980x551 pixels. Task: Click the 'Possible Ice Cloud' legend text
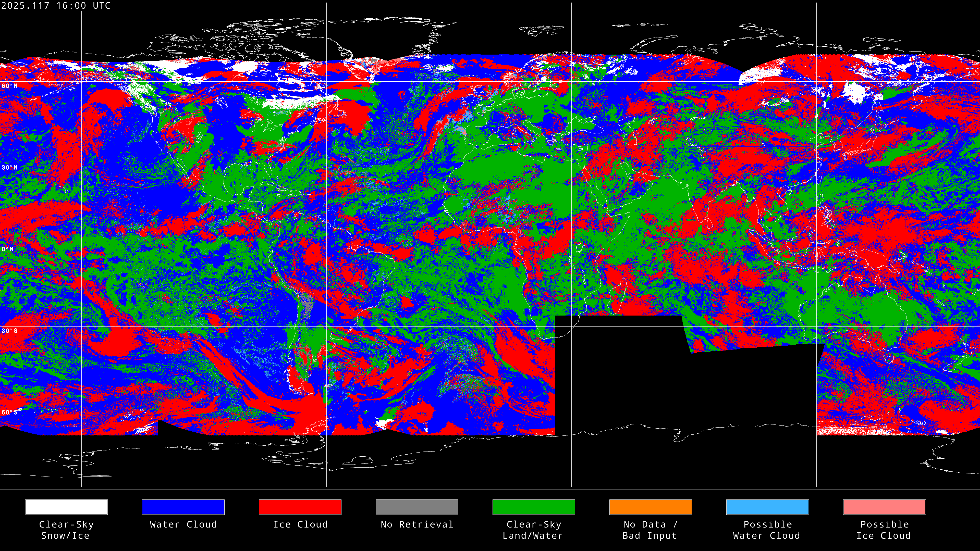tap(884, 530)
